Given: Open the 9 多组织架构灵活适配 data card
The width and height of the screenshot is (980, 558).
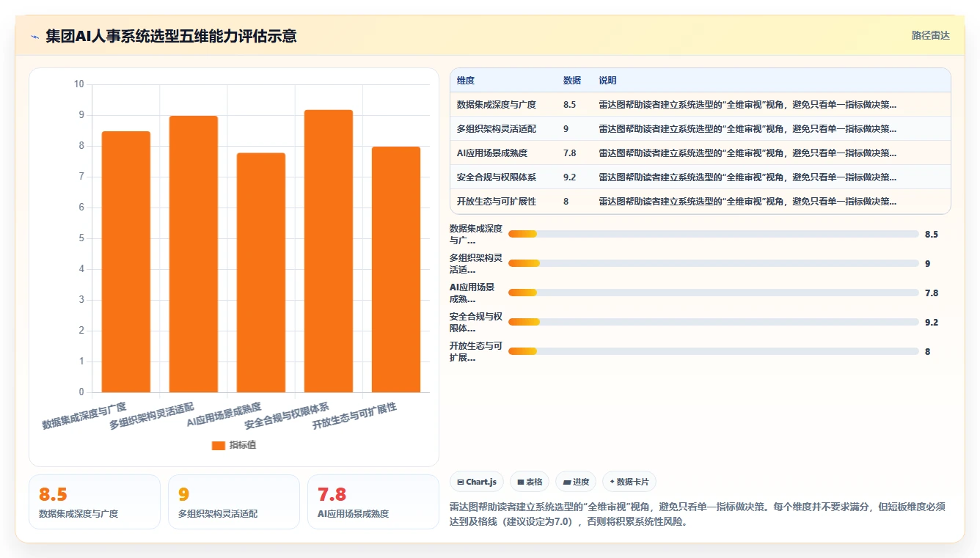Looking at the screenshot, I should pyautogui.click(x=234, y=502).
